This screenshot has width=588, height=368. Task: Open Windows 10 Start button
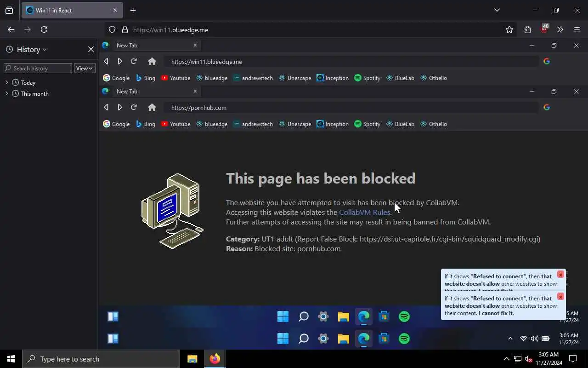(11, 359)
